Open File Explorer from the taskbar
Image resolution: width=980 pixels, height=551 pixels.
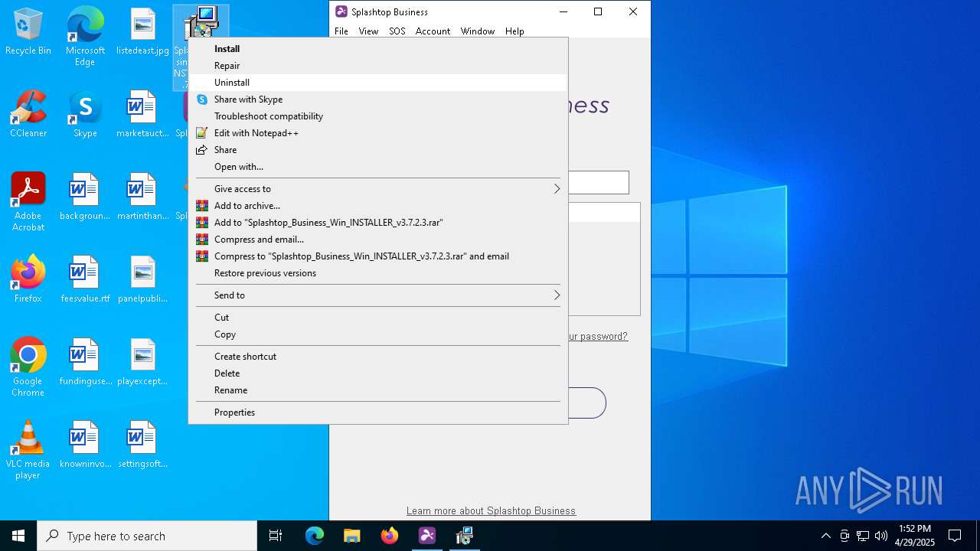click(x=352, y=536)
